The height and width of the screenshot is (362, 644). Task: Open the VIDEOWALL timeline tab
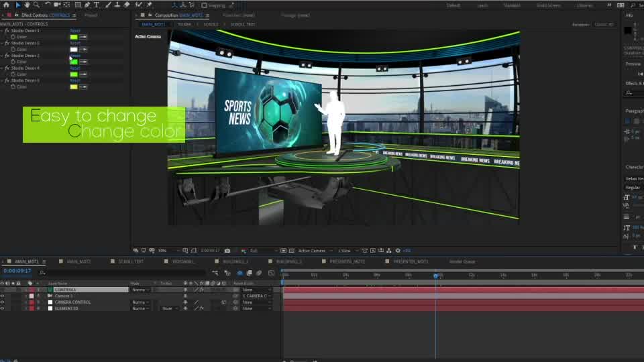183,261
